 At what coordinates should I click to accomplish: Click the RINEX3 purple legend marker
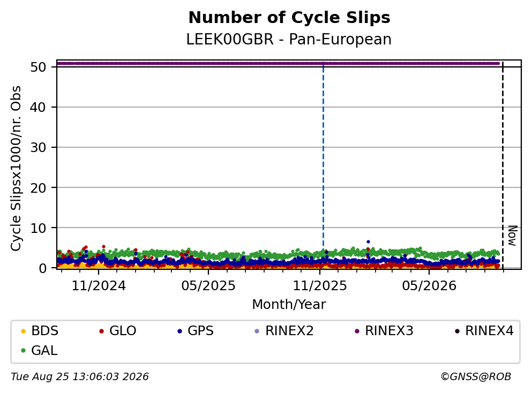tap(357, 331)
